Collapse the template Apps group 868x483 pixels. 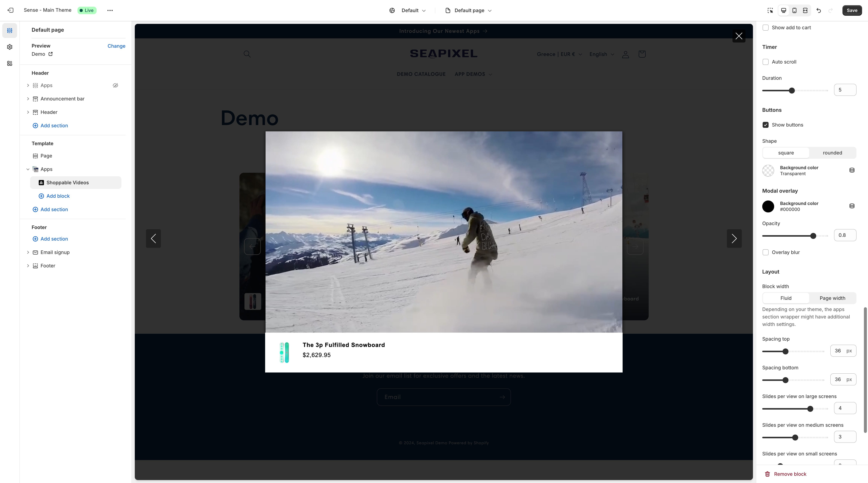[28, 169]
